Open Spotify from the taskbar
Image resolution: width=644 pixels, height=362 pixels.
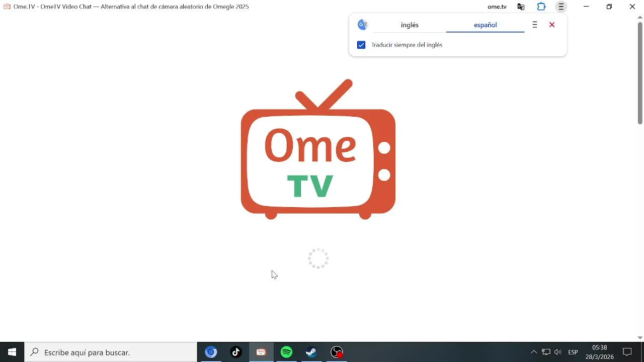point(287,352)
